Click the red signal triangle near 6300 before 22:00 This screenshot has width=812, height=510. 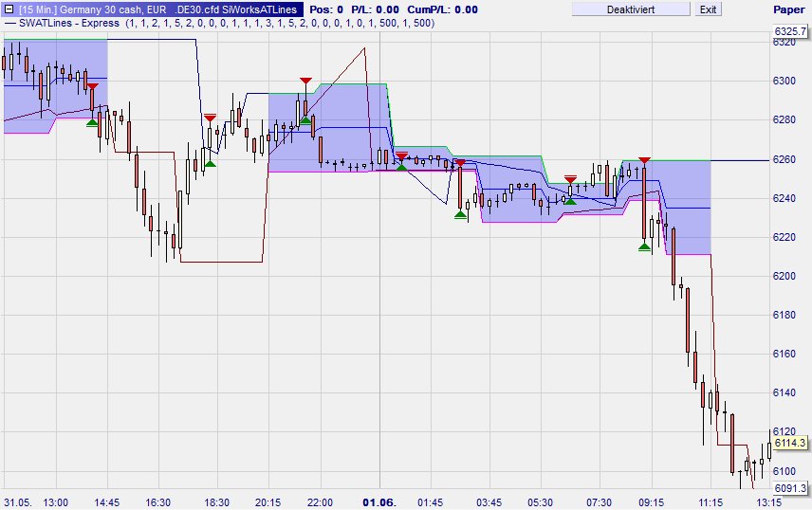305,81
